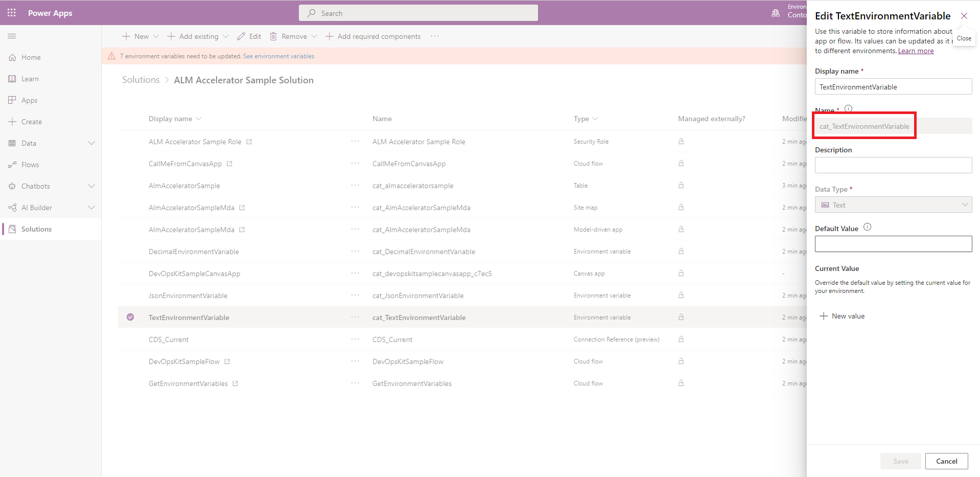Screen dimensions: 980x477
Task: Click Add required components
Action: point(373,36)
